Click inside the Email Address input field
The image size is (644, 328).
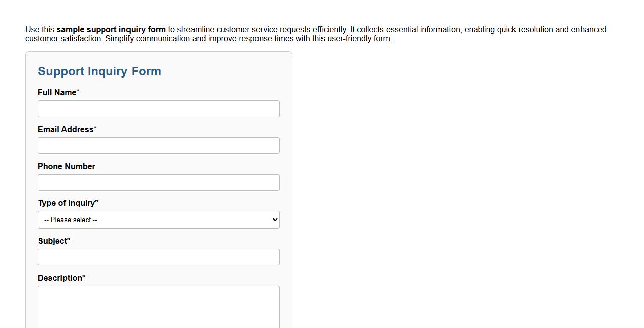(x=158, y=145)
